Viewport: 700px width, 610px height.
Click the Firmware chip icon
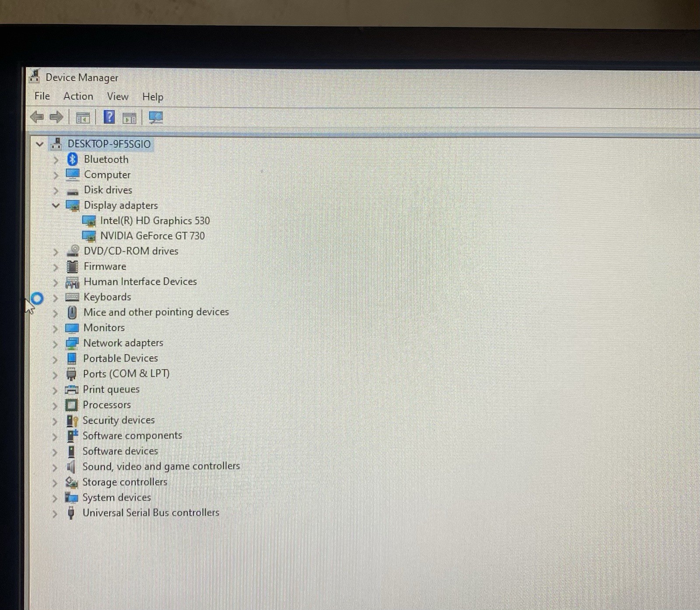point(72,266)
